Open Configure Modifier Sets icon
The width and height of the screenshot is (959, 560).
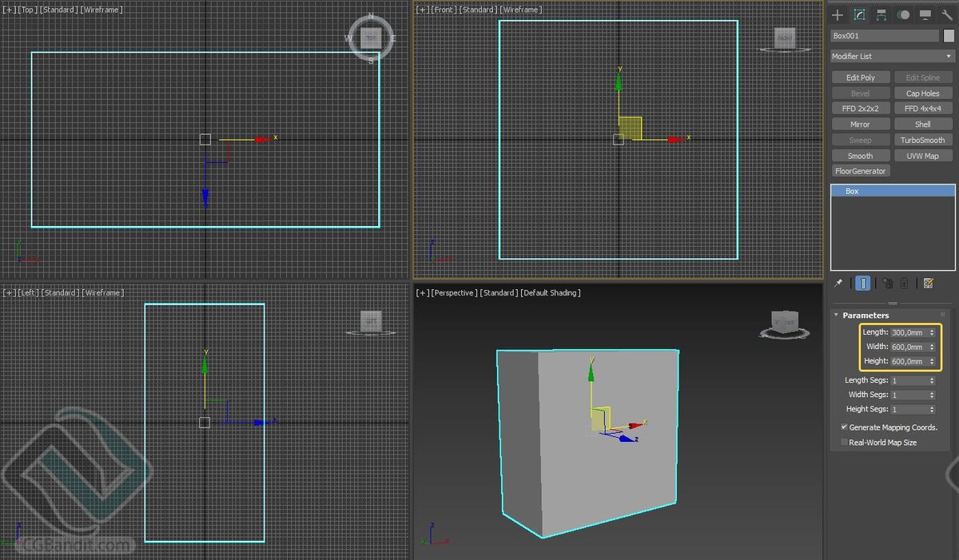(x=928, y=284)
